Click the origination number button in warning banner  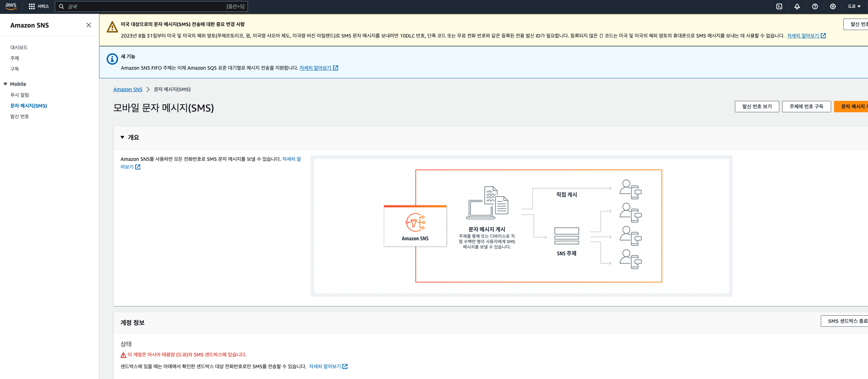855,24
